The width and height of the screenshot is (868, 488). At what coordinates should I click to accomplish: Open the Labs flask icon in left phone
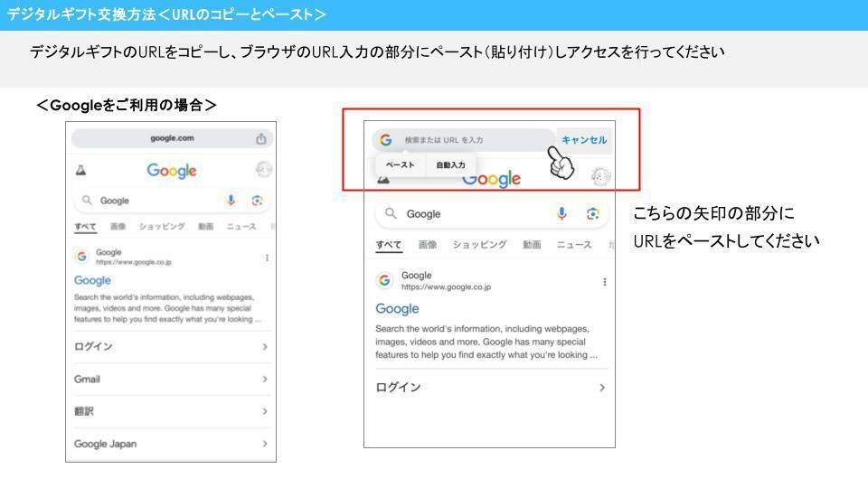80,171
